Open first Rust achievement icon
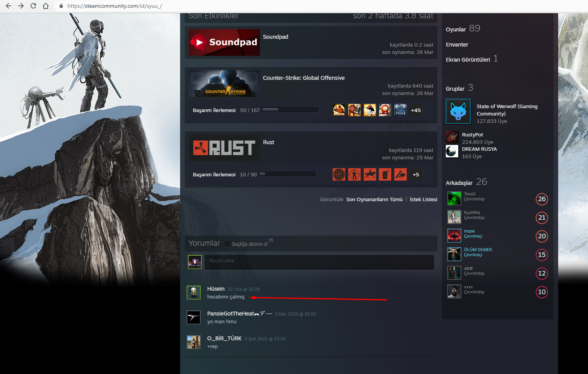The width and height of the screenshot is (588, 374). tap(339, 174)
